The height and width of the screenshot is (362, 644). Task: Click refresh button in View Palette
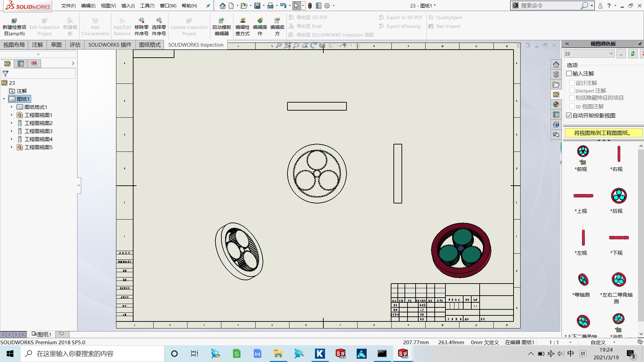tap(633, 54)
